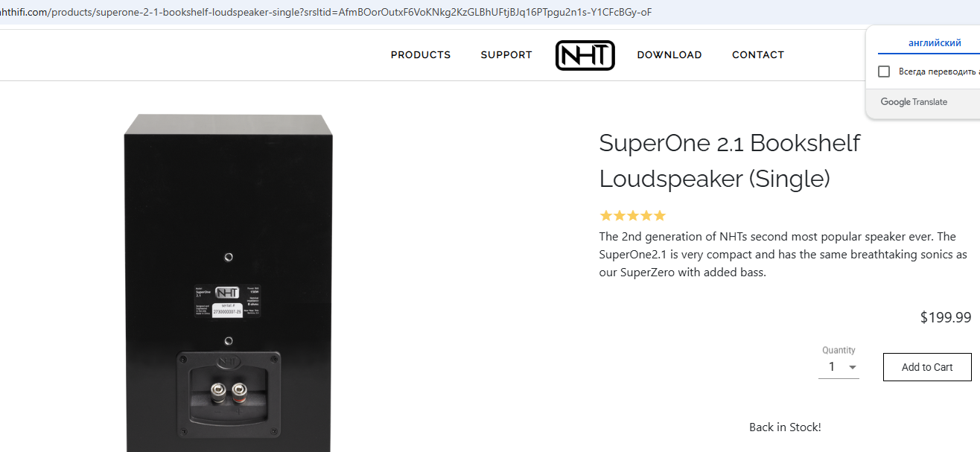Open the PRODUCTS menu

coord(421,55)
